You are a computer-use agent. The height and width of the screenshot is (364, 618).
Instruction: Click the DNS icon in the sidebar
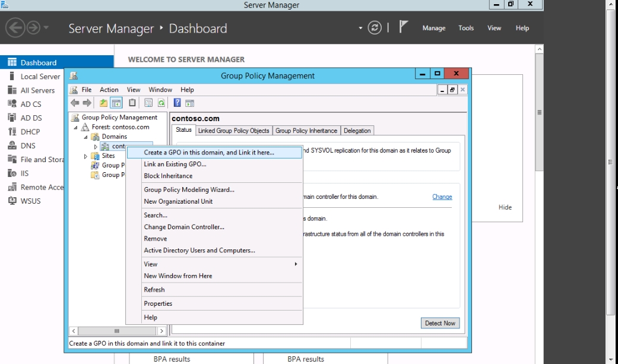pos(12,145)
